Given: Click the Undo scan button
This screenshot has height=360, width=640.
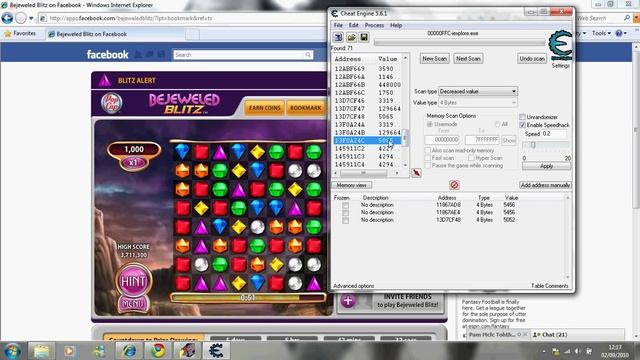Looking at the screenshot, I should (x=532, y=59).
